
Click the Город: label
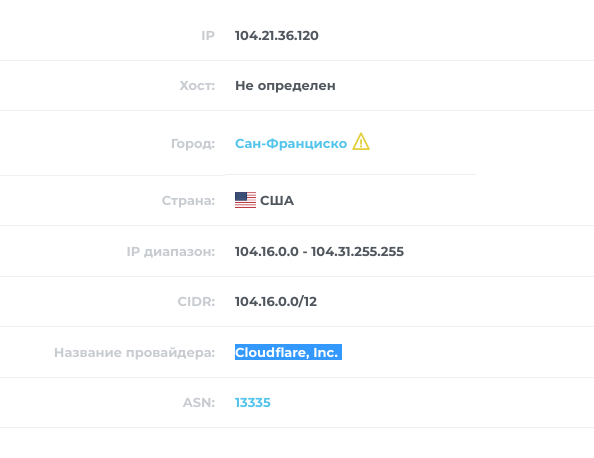tap(193, 144)
